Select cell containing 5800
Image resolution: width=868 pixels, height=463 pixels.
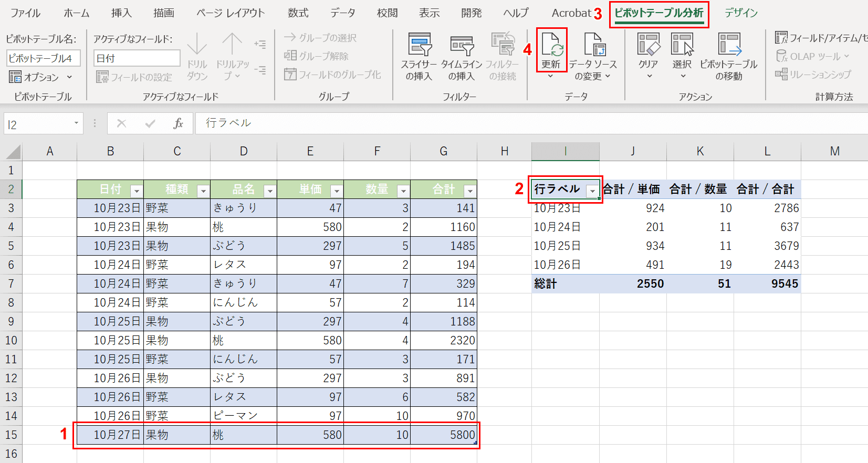point(444,435)
